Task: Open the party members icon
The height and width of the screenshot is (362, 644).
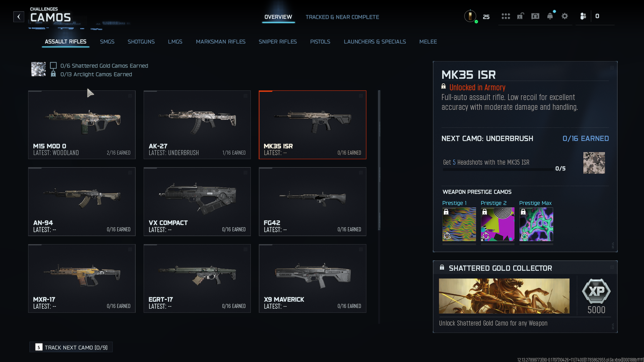Action: click(x=583, y=16)
